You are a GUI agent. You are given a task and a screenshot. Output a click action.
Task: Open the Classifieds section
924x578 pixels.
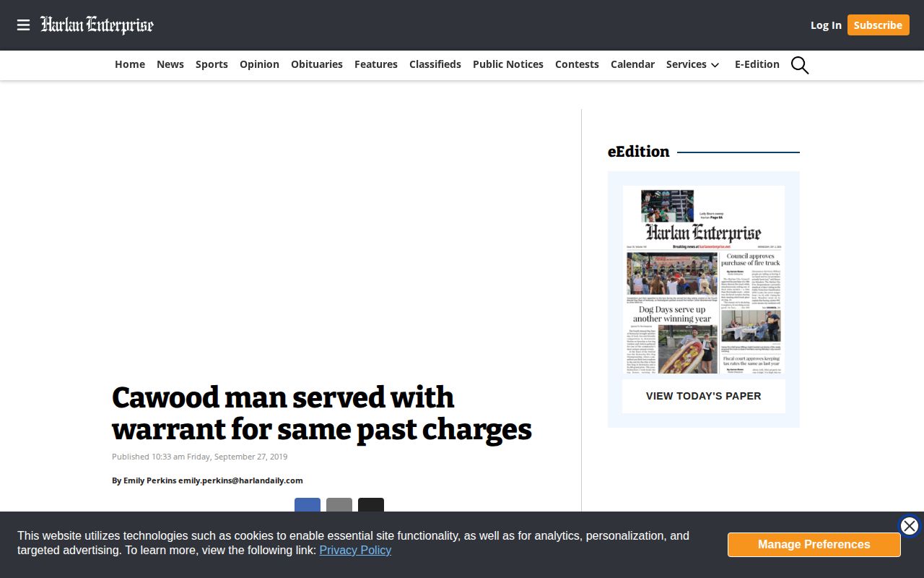coord(435,64)
